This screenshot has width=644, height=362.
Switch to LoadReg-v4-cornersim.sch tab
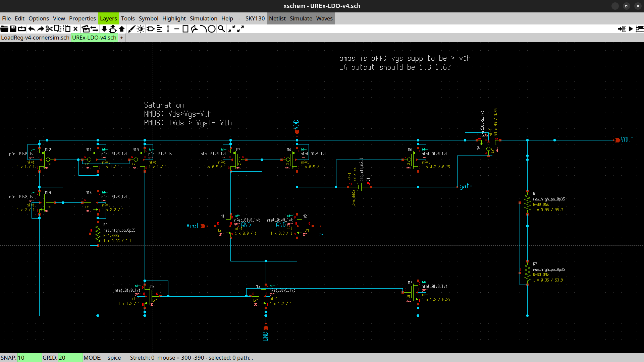pyautogui.click(x=35, y=38)
